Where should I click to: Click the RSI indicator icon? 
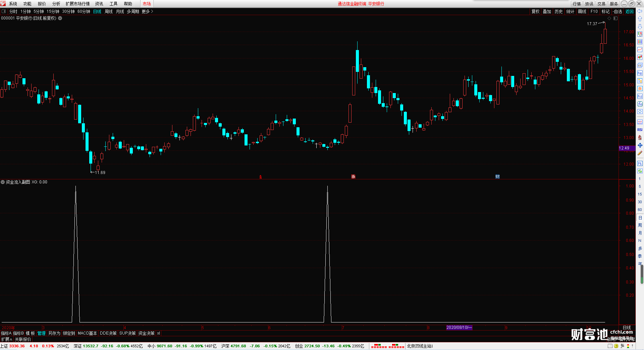(640, 130)
